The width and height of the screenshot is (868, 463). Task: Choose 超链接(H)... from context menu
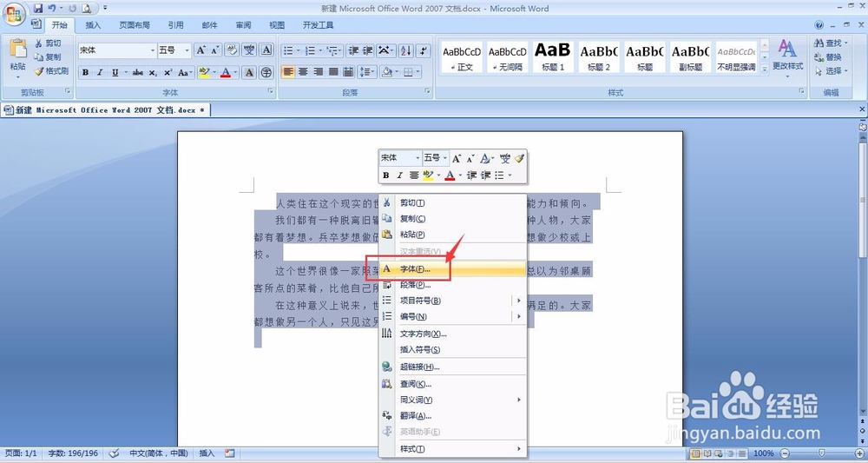click(x=453, y=367)
